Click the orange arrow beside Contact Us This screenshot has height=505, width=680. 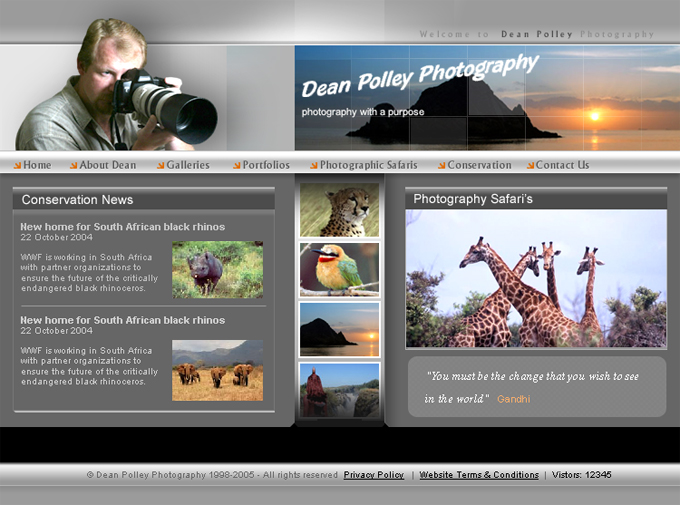pos(530,165)
